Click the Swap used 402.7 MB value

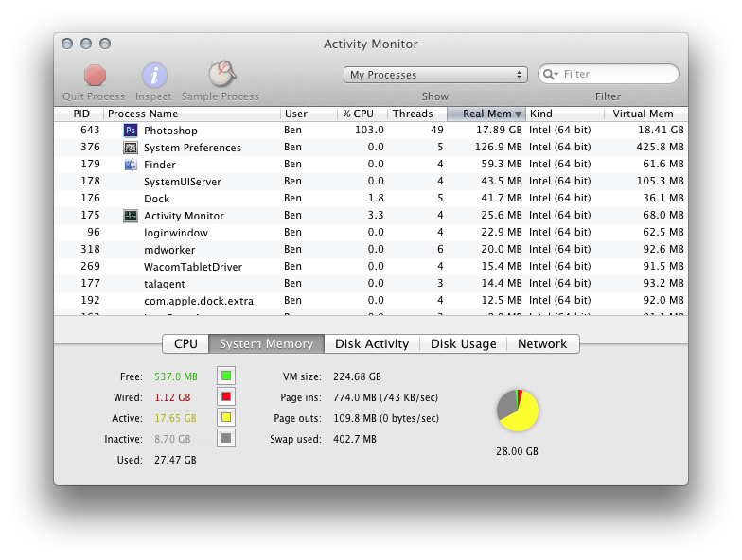354,439
